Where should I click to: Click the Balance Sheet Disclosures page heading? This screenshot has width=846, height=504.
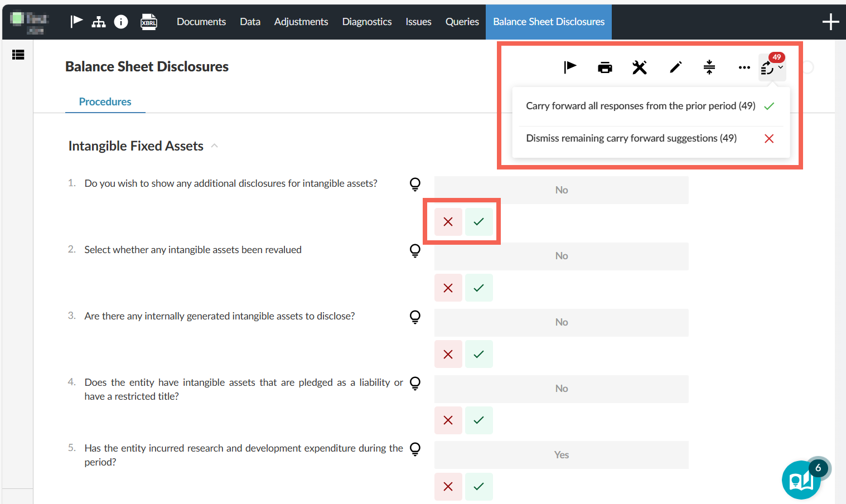(x=147, y=67)
